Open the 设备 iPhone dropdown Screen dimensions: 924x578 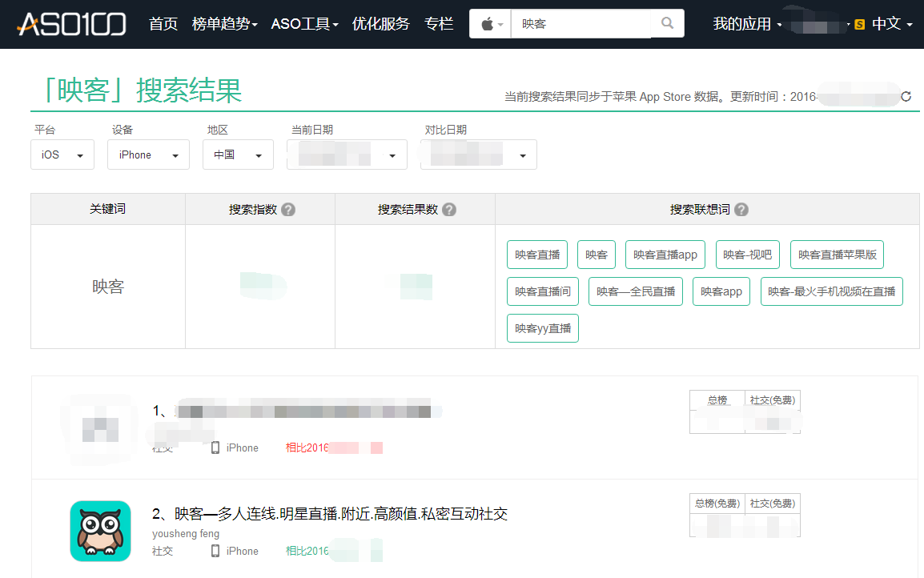point(148,155)
